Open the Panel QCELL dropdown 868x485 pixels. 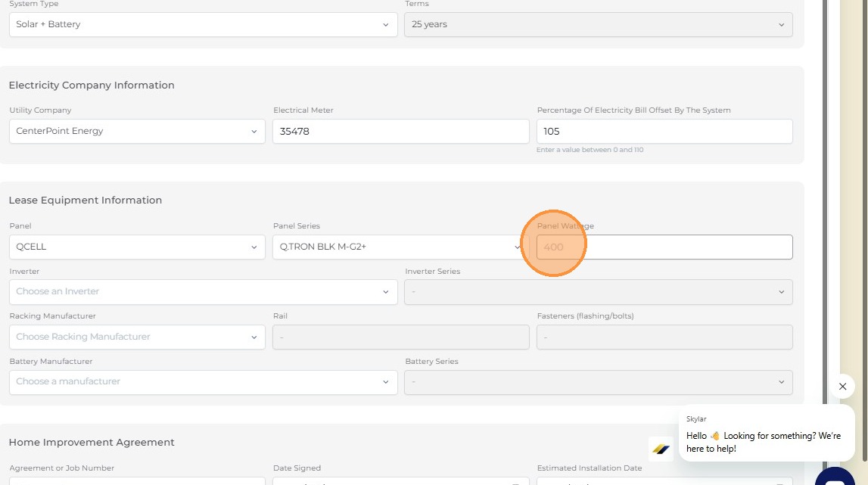point(137,247)
